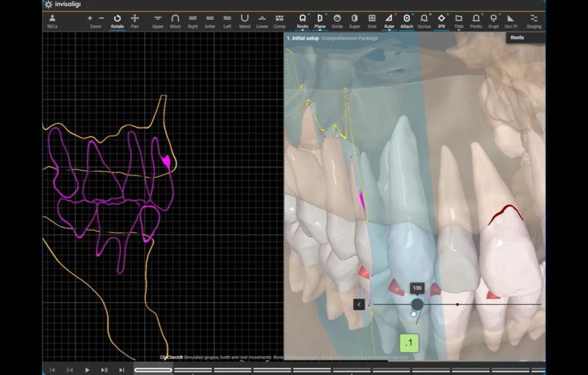Select the 1. Initial setup tab
The width and height of the screenshot is (588, 375).
tap(303, 38)
